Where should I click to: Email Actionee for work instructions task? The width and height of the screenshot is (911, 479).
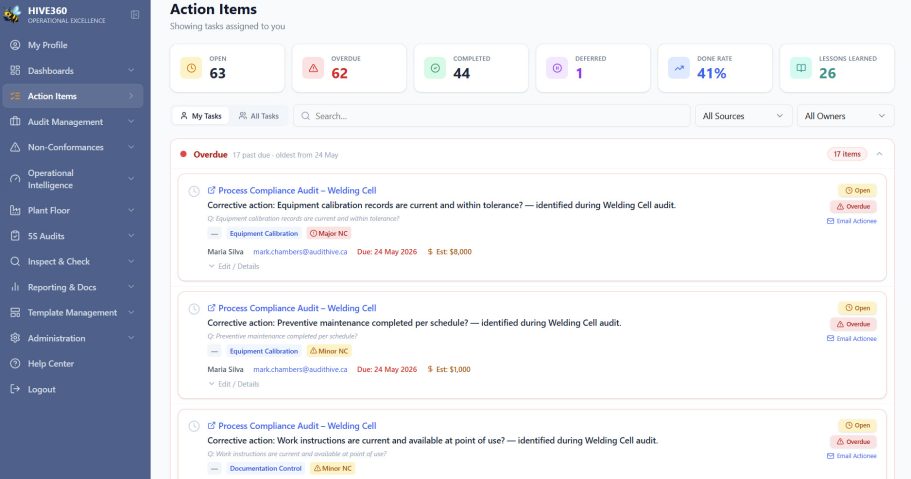tap(852, 456)
